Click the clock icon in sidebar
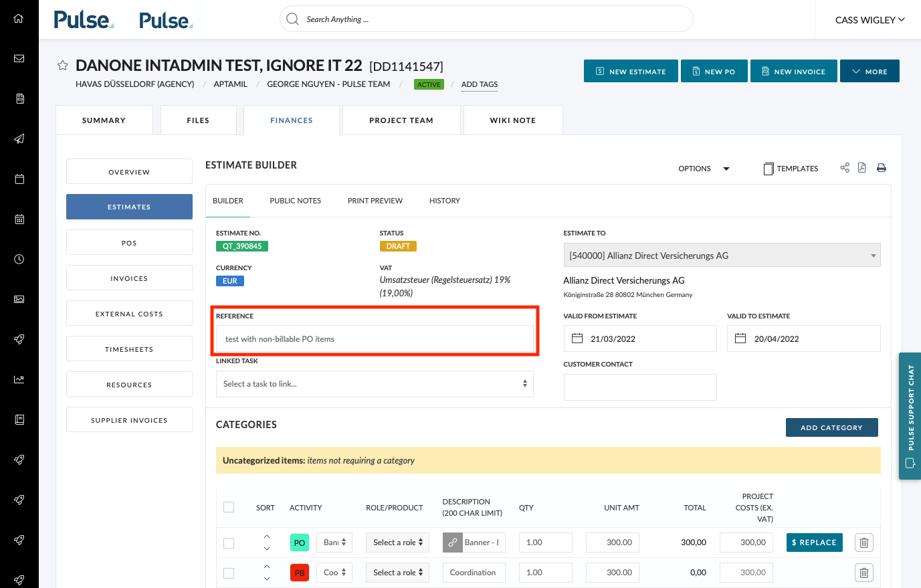Screen dimensions: 921x588 [x=19, y=259]
